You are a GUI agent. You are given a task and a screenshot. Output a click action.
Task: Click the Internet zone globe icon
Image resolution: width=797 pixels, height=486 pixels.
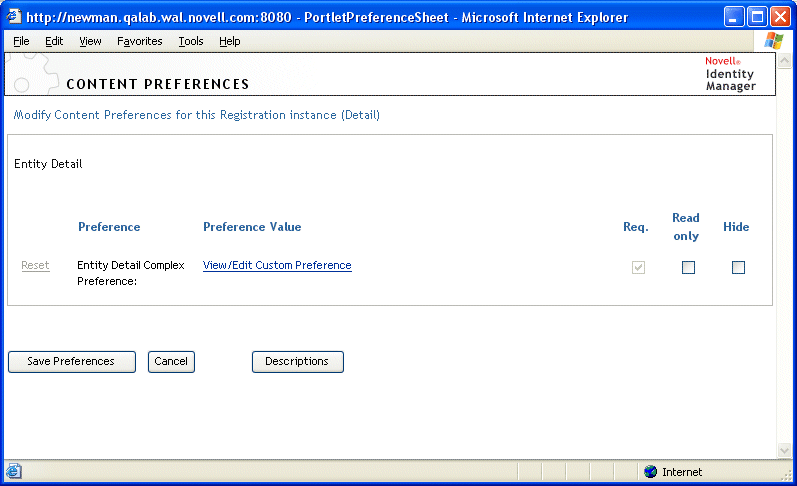[x=650, y=472]
